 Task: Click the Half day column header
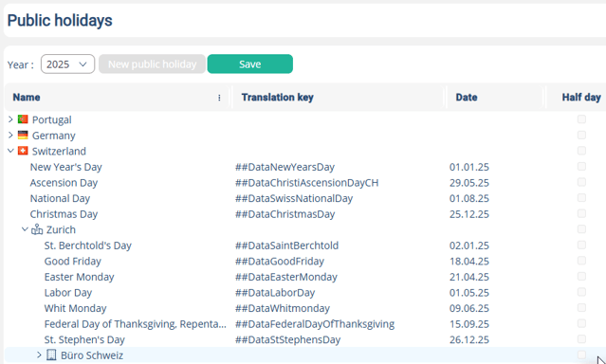581,98
